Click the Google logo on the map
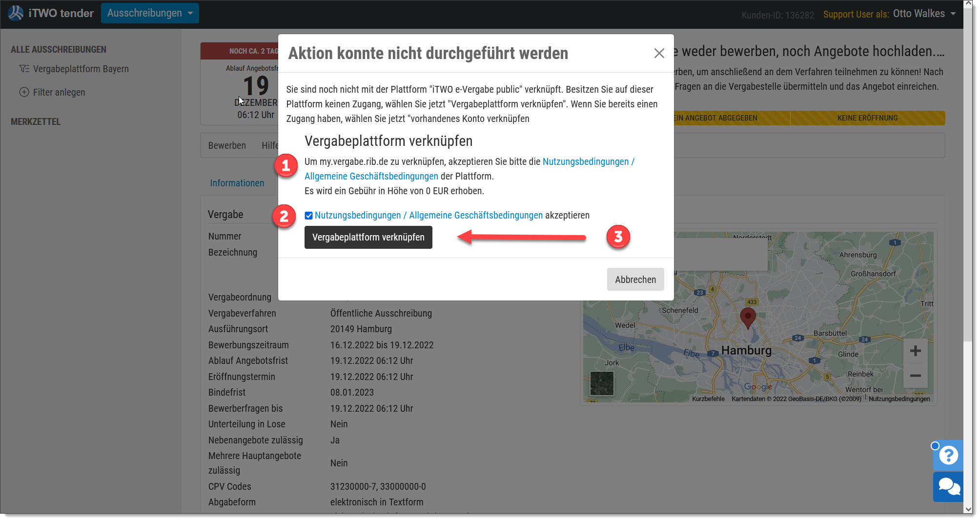Viewport: 980px width, 521px height. tap(758, 387)
